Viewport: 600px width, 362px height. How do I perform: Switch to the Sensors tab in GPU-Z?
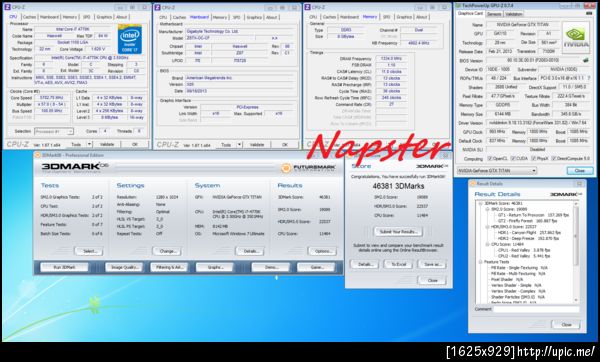click(x=494, y=14)
